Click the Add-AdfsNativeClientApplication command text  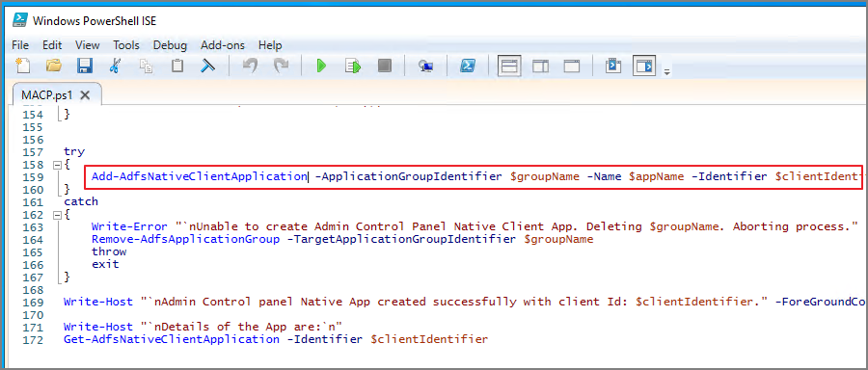[200, 177]
